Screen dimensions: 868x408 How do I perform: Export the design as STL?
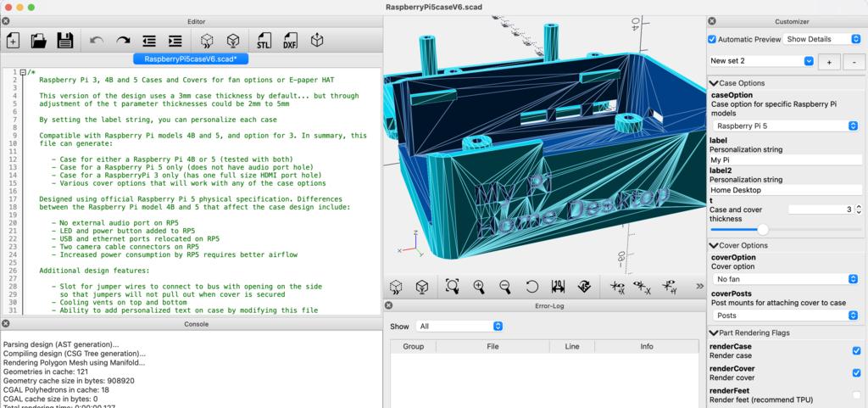[264, 41]
